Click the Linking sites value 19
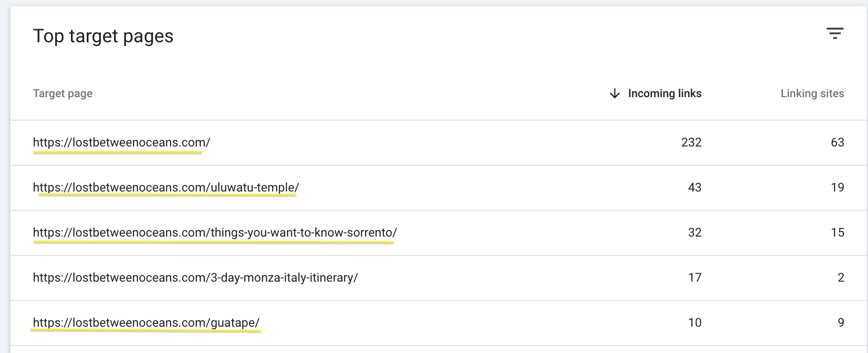 (x=837, y=187)
